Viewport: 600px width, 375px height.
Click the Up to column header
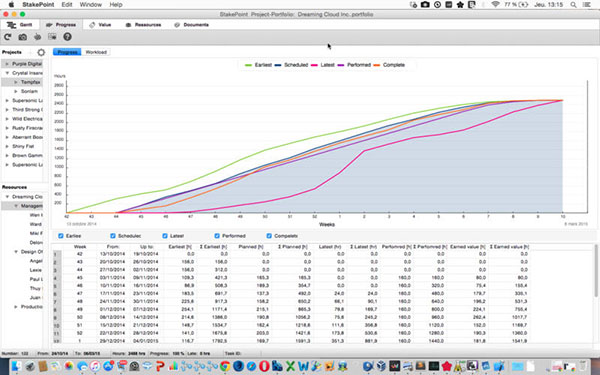click(x=147, y=246)
